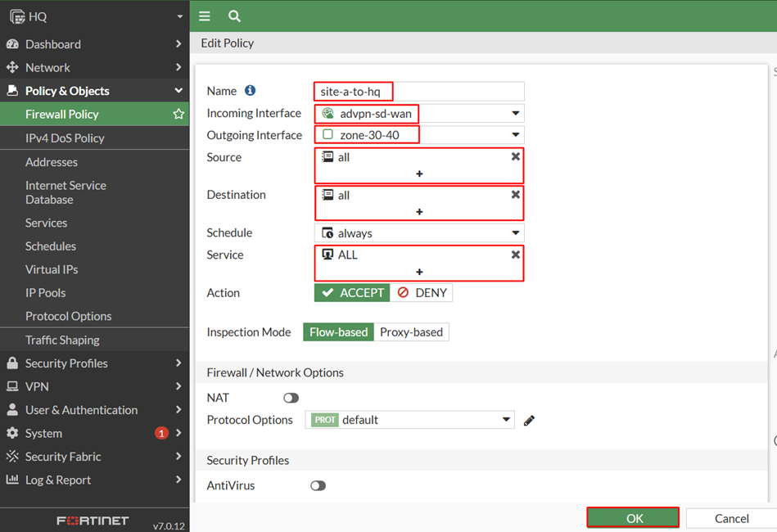Click the System gear icon
The width and height of the screenshot is (777, 532).
12,433
